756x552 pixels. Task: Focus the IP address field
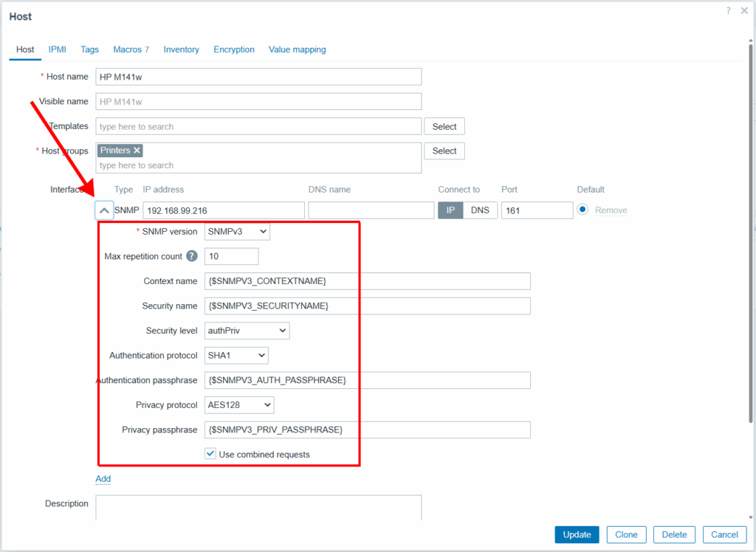(224, 210)
